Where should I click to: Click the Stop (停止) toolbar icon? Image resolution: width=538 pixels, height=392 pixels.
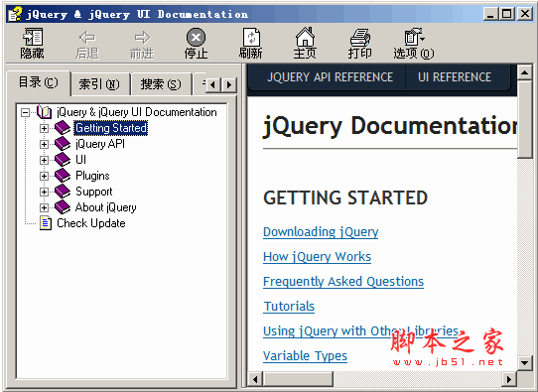(x=196, y=37)
